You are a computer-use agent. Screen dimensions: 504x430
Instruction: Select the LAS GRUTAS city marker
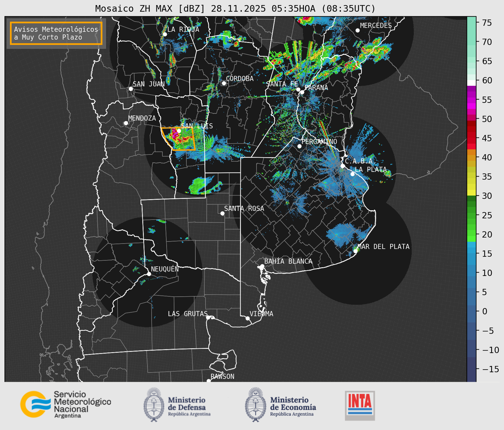(208, 318)
